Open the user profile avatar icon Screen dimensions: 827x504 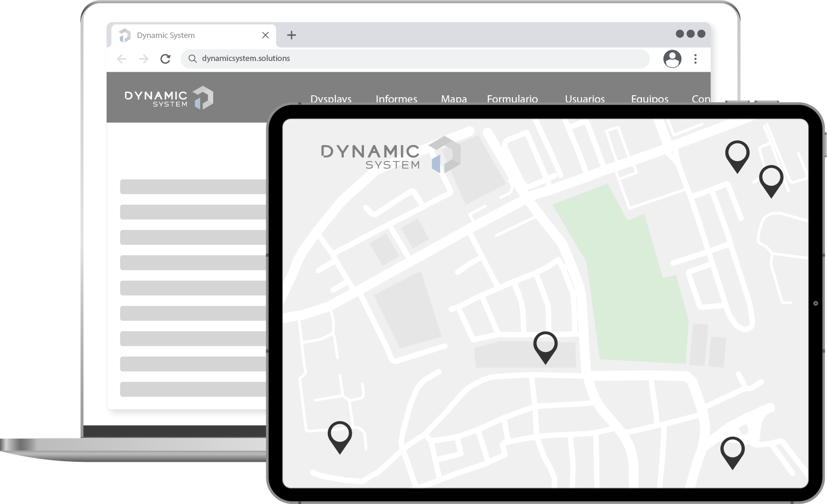(672, 59)
